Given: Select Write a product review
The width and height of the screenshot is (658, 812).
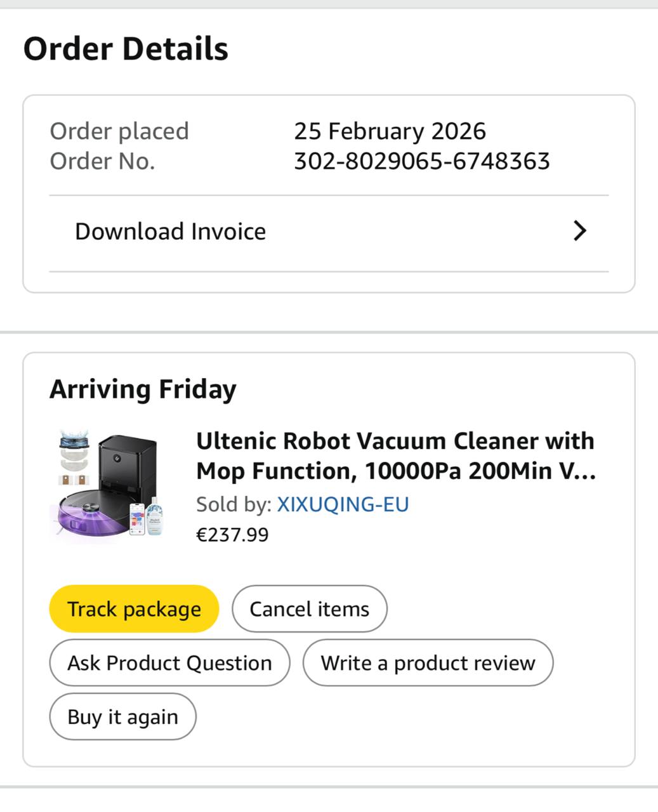Looking at the screenshot, I should (x=428, y=663).
